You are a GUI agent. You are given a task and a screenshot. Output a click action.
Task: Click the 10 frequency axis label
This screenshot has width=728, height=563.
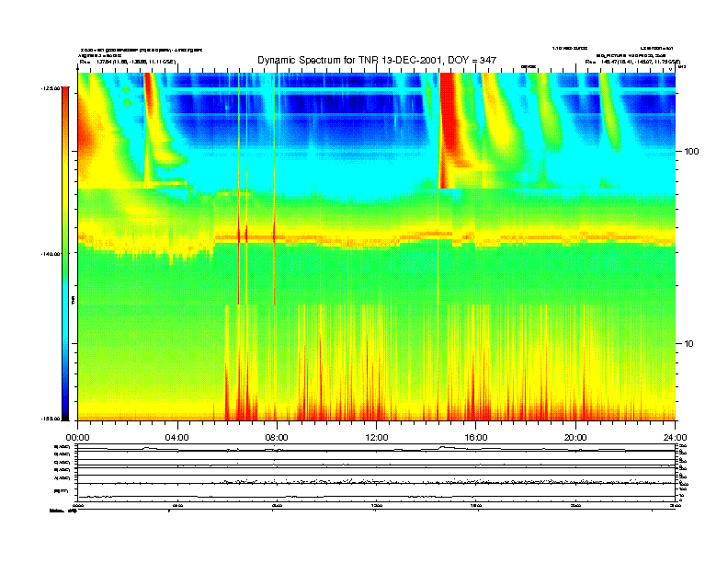(689, 344)
